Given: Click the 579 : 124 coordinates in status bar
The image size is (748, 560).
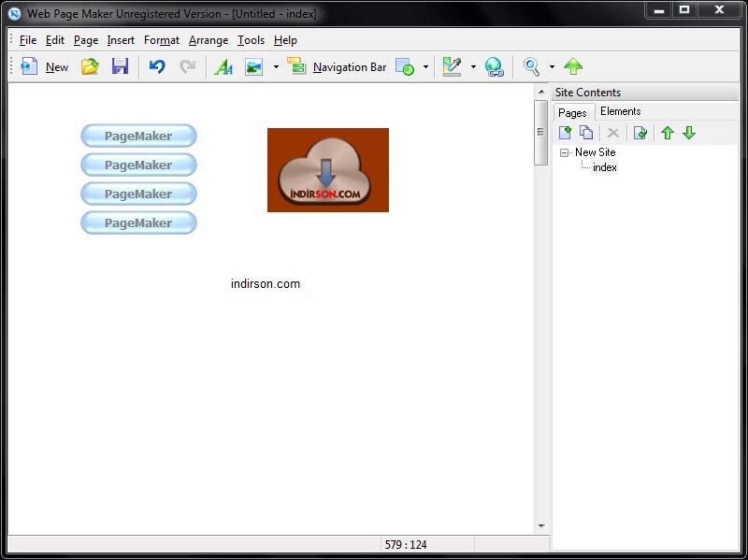Looking at the screenshot, I should click(x=406, y=545).
